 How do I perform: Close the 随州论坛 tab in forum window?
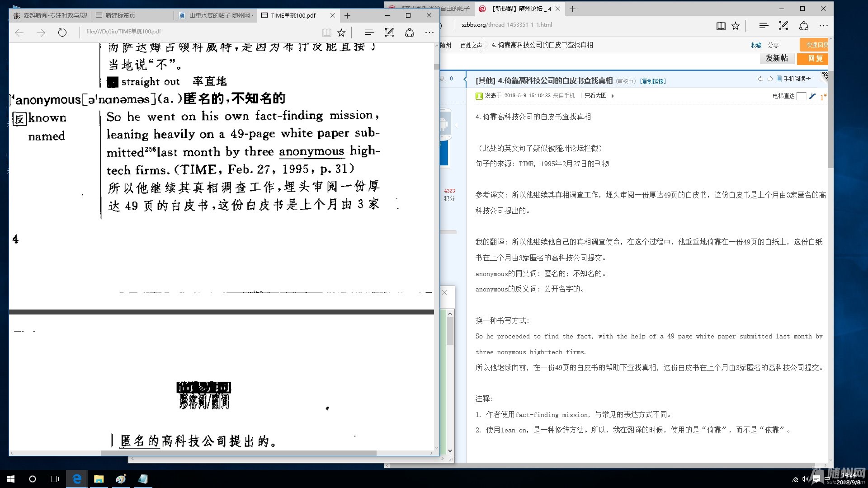(x=558, y=9)
